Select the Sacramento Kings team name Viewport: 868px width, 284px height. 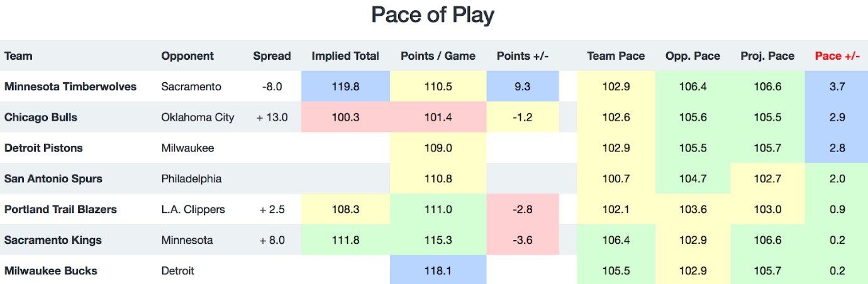tap(53, 240)
